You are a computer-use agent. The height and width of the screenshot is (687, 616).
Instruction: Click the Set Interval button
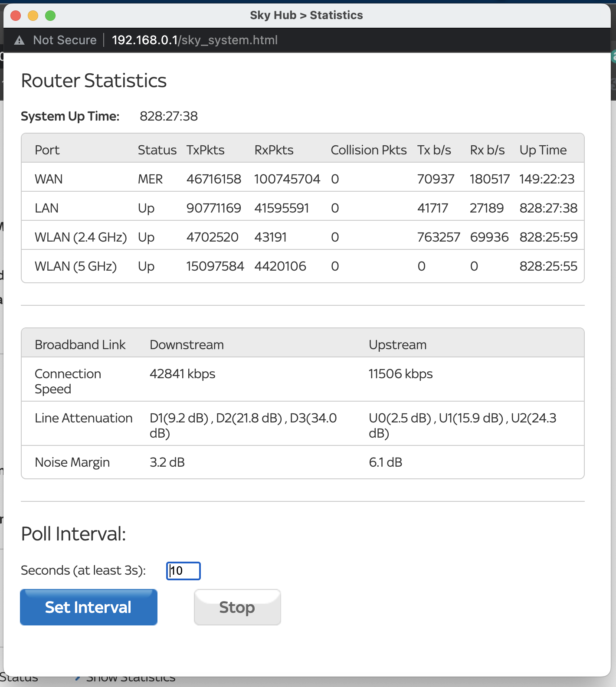pos(88,607)
